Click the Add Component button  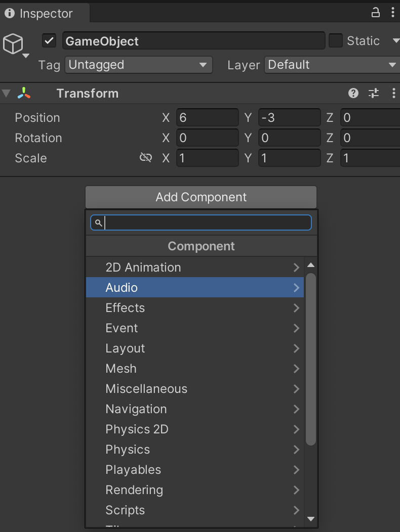tap(201, 197)
